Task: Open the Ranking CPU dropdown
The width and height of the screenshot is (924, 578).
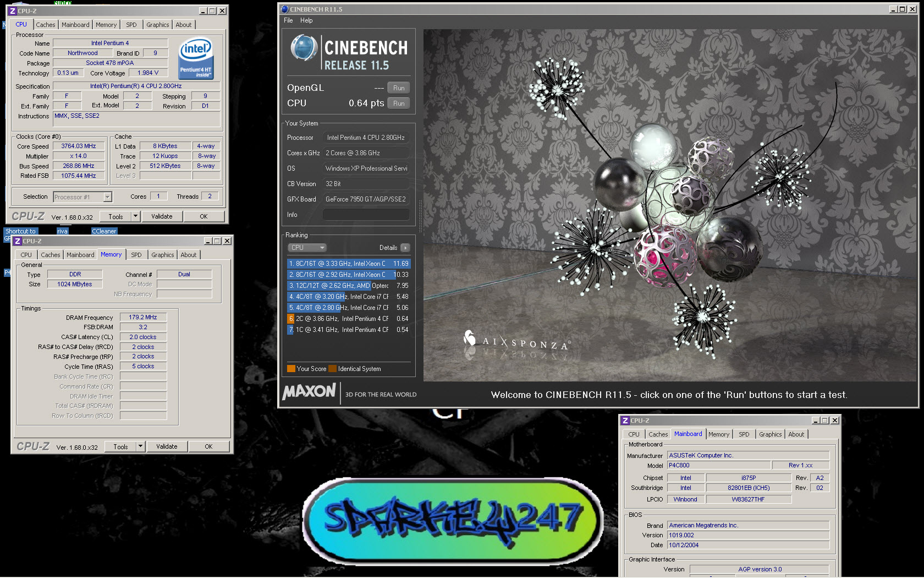Action: [x=307, y=248]
